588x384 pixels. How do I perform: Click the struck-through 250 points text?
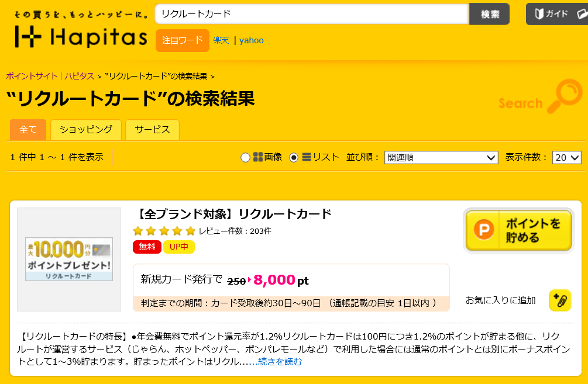[236, 281]
